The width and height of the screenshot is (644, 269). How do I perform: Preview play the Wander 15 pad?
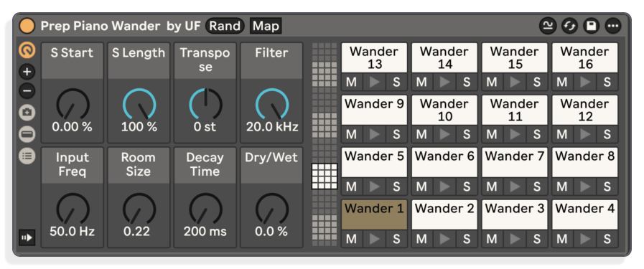coord(515,82)
